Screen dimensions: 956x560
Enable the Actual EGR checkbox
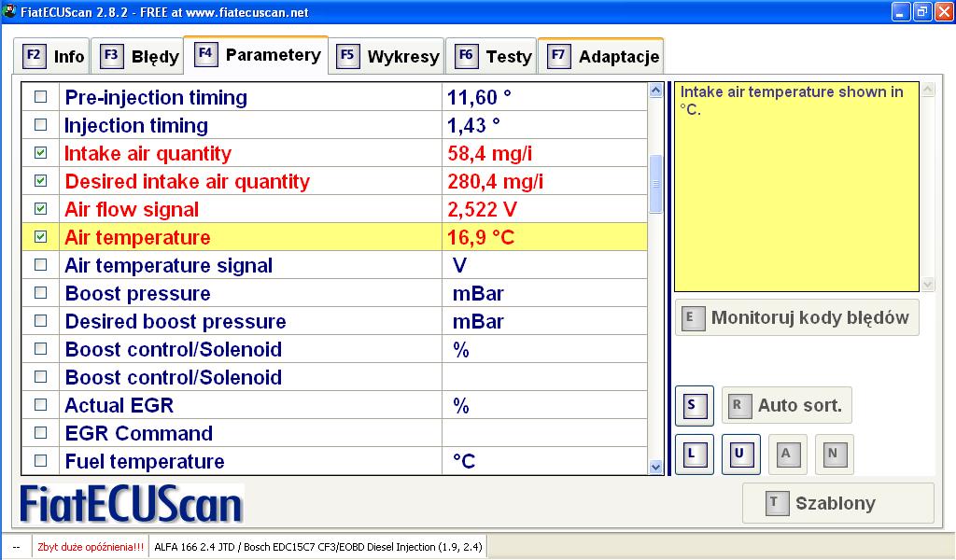[41, 405]
